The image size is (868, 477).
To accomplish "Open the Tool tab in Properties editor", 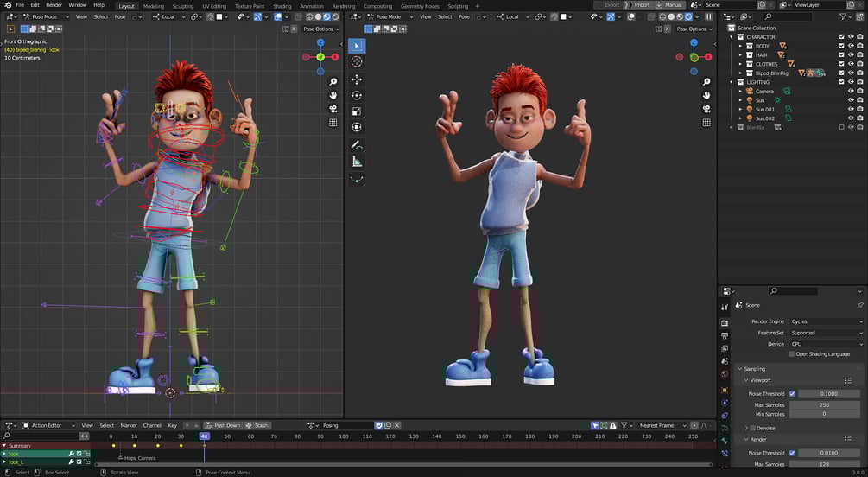I will tap(725, 307).
